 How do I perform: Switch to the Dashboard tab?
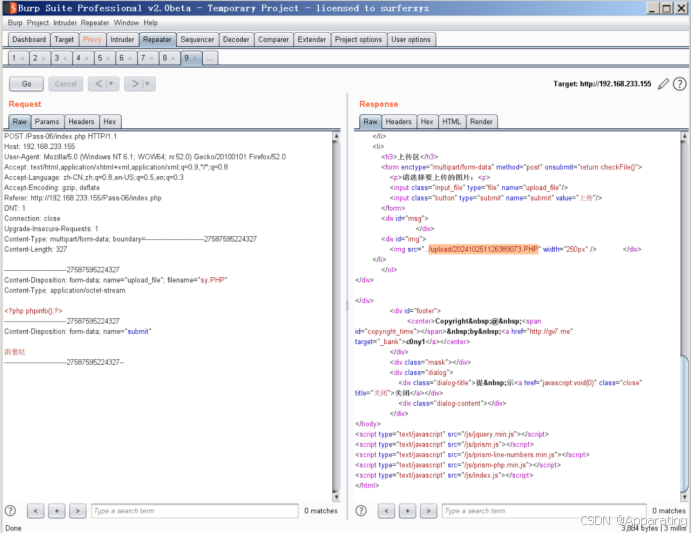(29, 39)
